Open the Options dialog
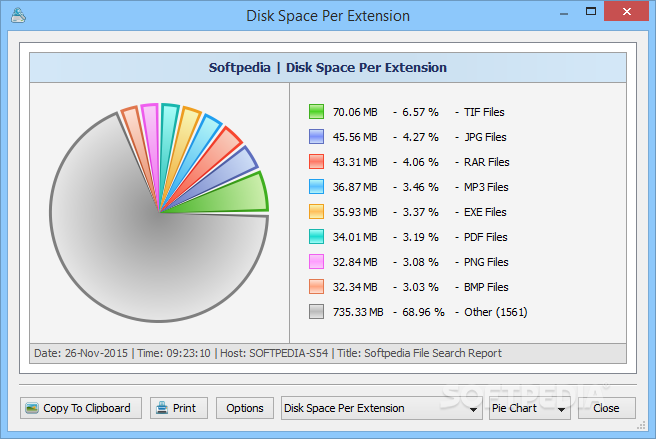Viewport: 656px width, 439px height. 245,408
